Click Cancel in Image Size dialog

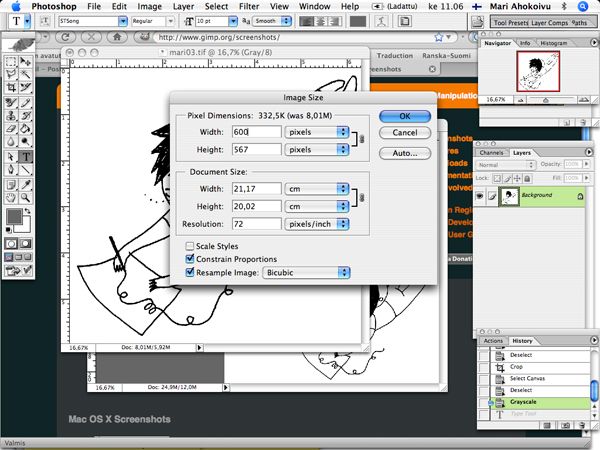coord(405,132)
